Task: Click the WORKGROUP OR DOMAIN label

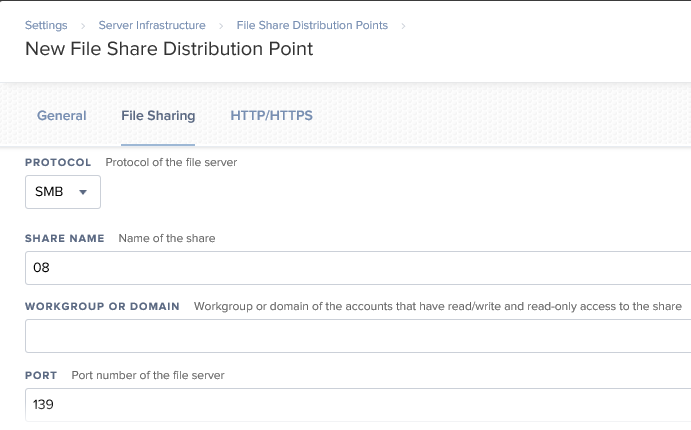Action: pos(102,306)
